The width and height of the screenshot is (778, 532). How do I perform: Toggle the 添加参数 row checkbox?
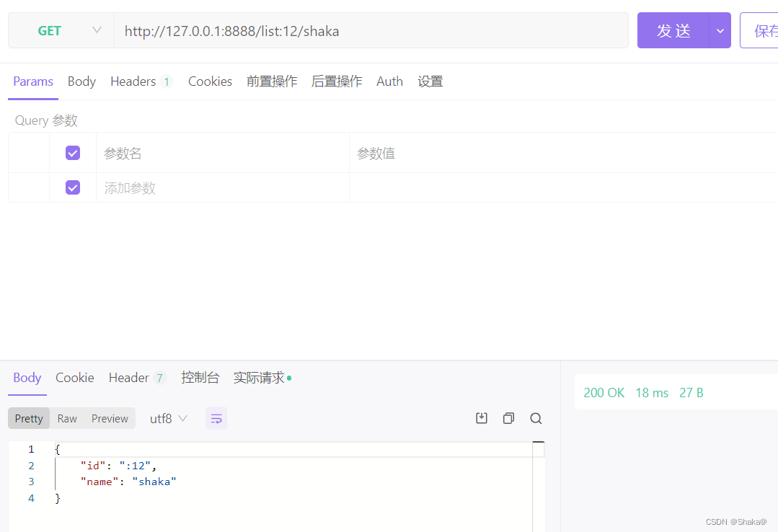coord(73,187)
